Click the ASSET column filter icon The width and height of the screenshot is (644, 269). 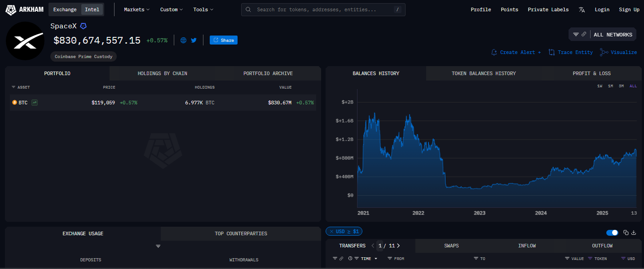tap(13, 87)
